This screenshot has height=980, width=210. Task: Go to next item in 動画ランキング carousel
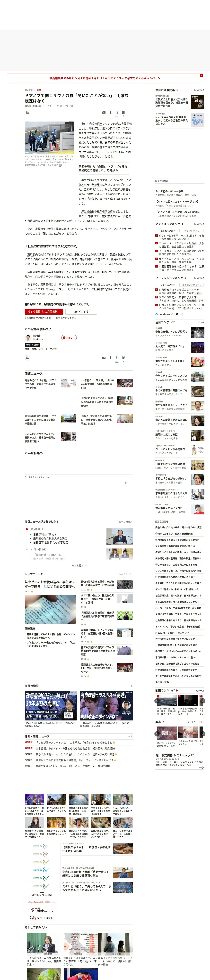pyautogui.click(x=203, y=701)
